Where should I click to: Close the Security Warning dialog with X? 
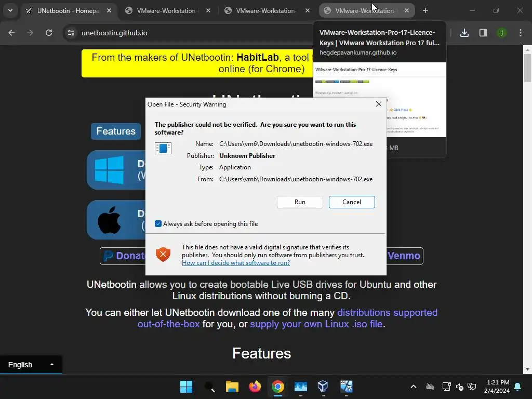click(379, 104)
